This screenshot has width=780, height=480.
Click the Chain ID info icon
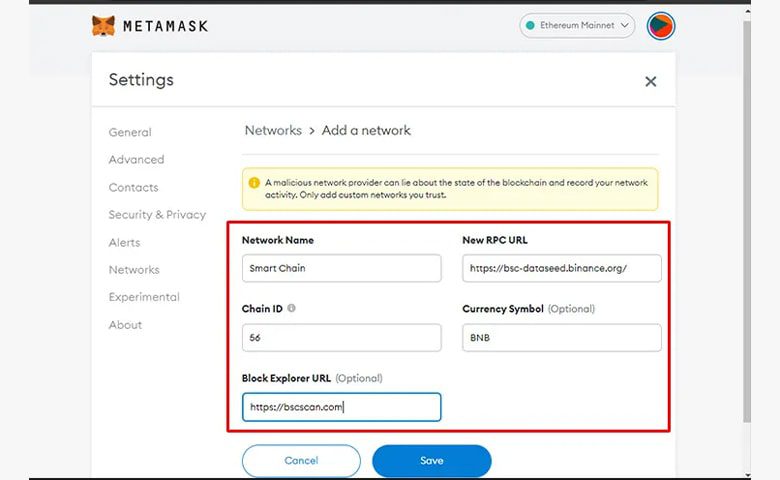coord(292,308)
